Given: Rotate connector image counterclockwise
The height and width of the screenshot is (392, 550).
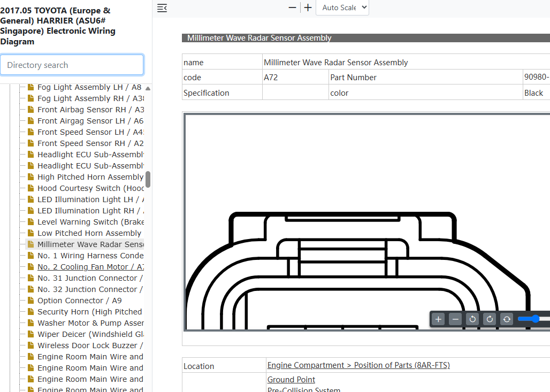Looking at the screenshot, I should [472, 319].
